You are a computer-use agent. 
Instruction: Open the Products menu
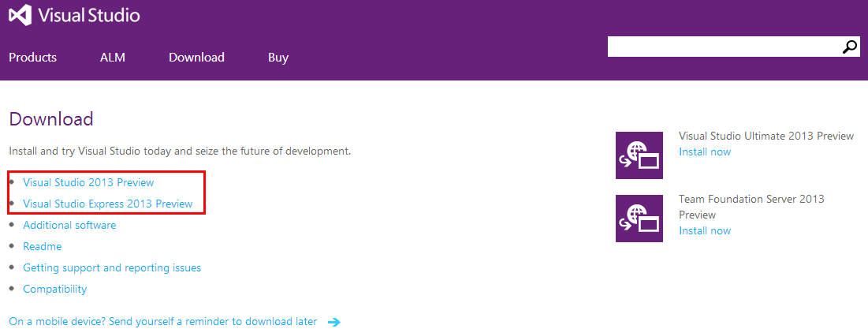pos(32,57)
